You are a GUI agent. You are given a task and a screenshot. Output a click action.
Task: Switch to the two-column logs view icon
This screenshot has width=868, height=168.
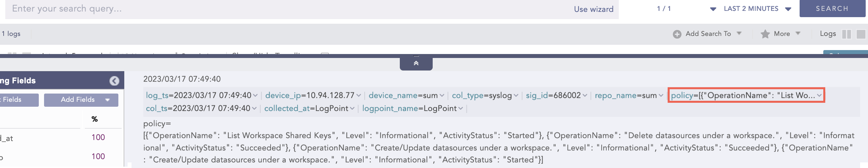[846, 34]
